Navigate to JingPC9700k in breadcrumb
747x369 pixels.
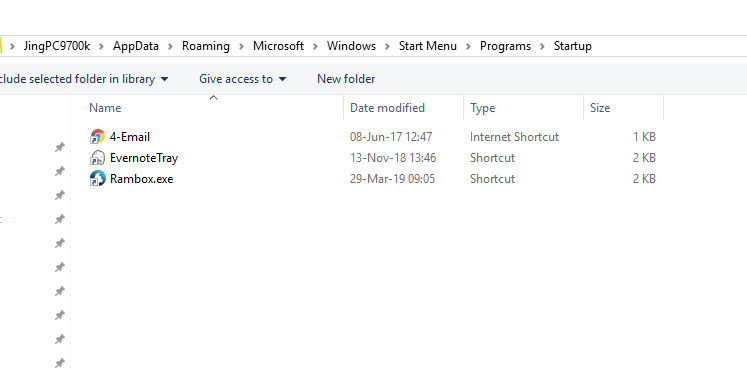pyautogui.click(x=57, y=46)
